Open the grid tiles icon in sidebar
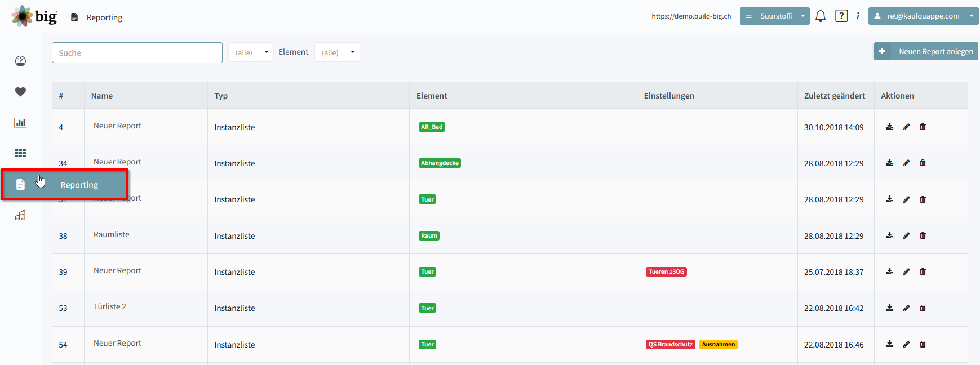The height and width of the screenshot is (365, 980). click(20, 153)
